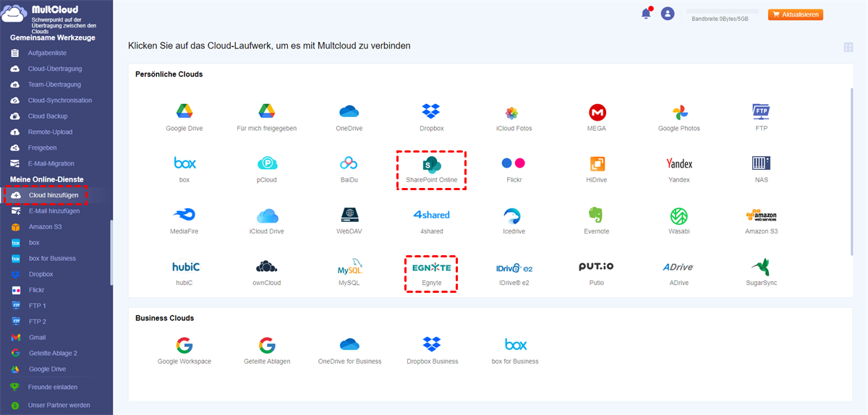The height and width of the screenshot is (415, 868).
Task: Add the BaiDu cloud
Action: 349,163
